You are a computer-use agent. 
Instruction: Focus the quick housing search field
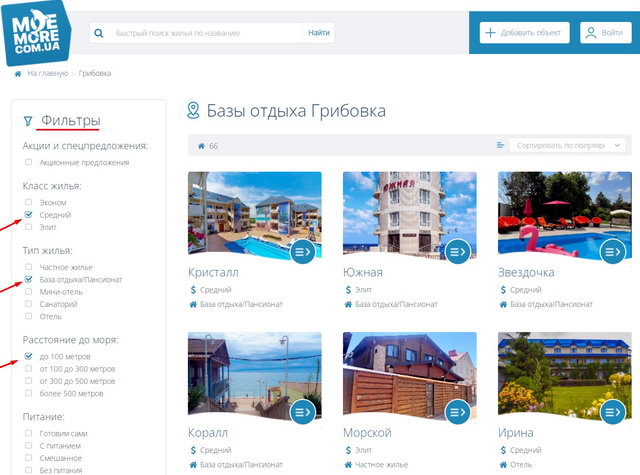pyautogui.click(x=206, y=33)
